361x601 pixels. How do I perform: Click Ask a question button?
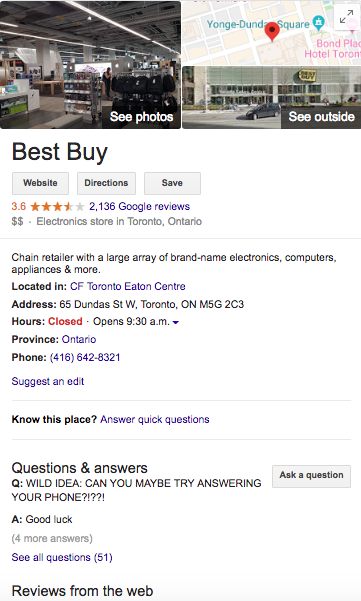coord(311,476)
